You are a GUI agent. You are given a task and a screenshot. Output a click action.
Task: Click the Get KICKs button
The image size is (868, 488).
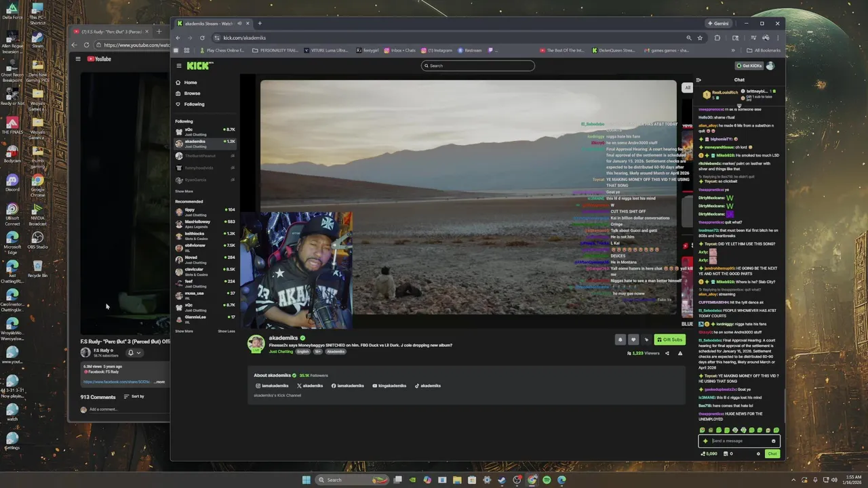[749, 66]
